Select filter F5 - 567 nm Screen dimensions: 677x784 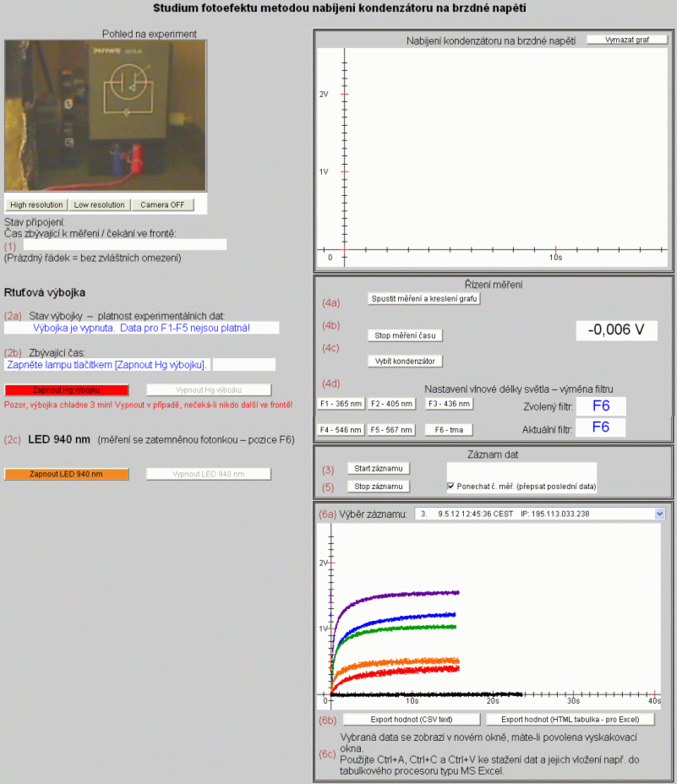click(391, 429)
